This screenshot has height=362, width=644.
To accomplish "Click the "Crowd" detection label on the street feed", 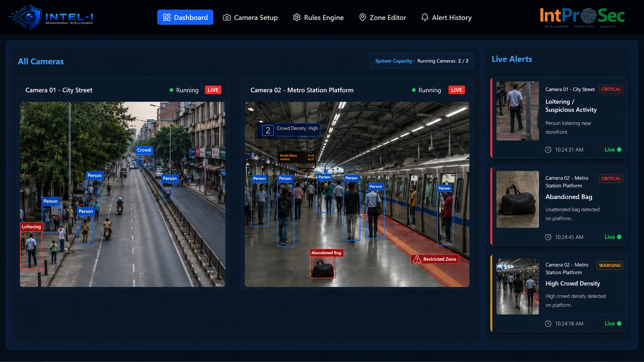I will tap(144, 150).
